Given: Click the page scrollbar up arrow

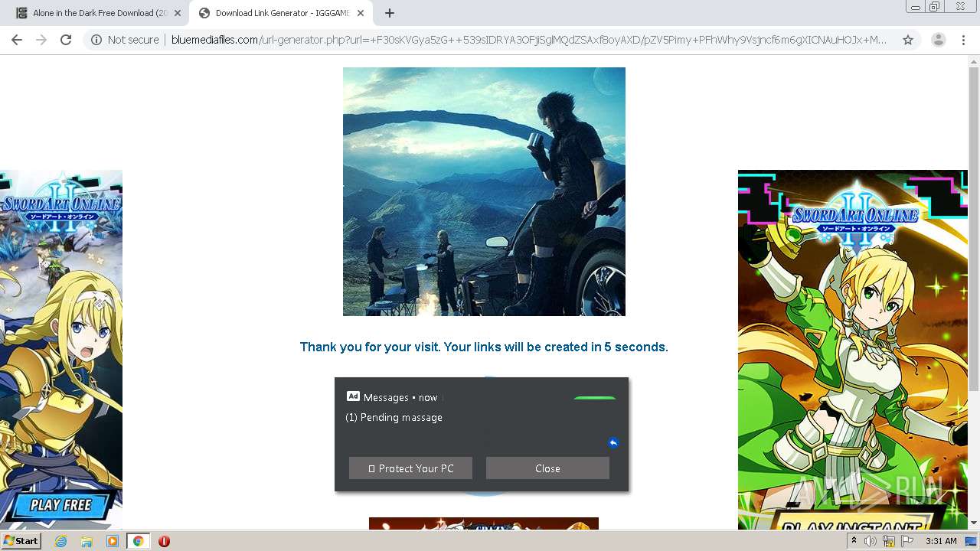Looking at the screenshot, I should point(974,62).
